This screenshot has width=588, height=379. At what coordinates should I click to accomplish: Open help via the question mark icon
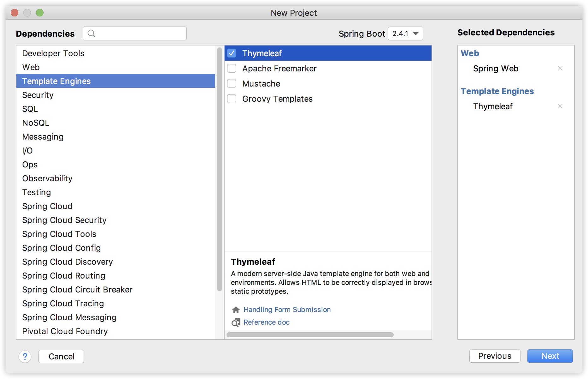tap(25, 356)
